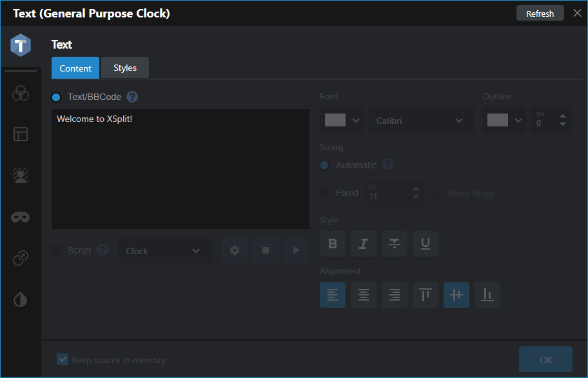The image size is (588, 378).
Task: Align text to the bottom
Action: pyautogui.click(x=487, y=295)
